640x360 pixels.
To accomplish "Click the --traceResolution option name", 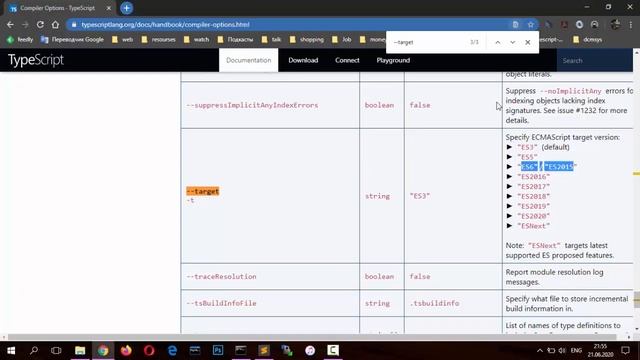I will [222, 277].
